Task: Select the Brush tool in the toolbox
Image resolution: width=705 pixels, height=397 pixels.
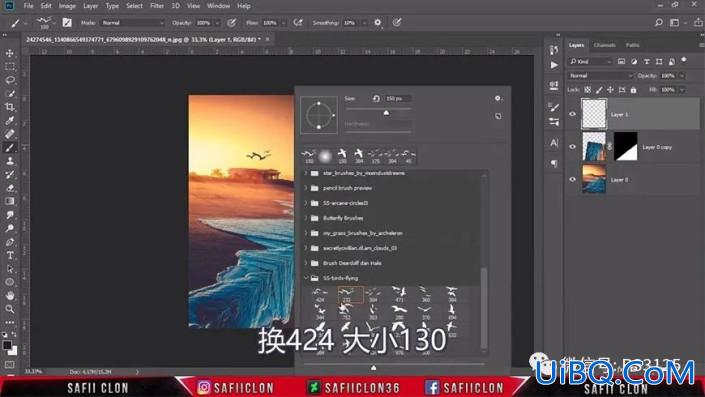Action: pos(9,147)
